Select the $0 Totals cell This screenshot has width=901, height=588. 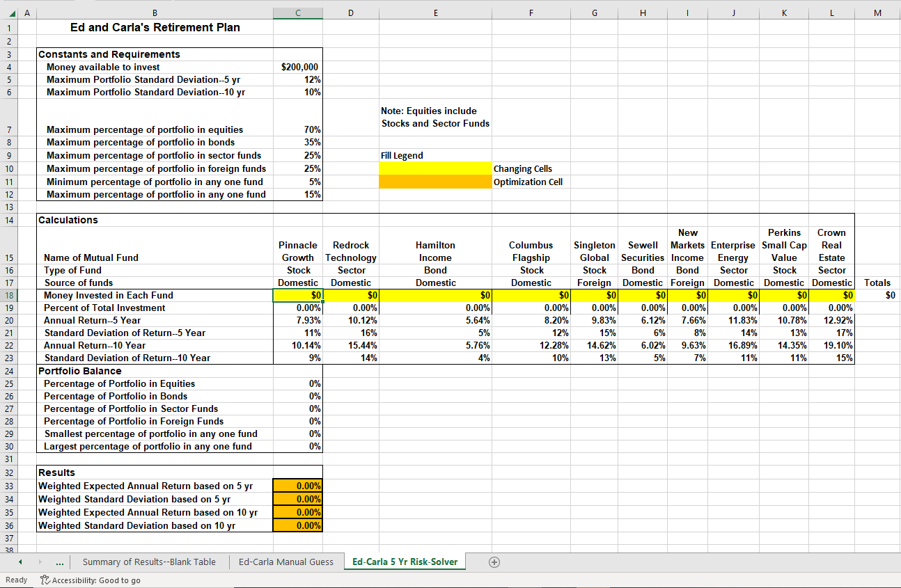click(x=877, y=294)
